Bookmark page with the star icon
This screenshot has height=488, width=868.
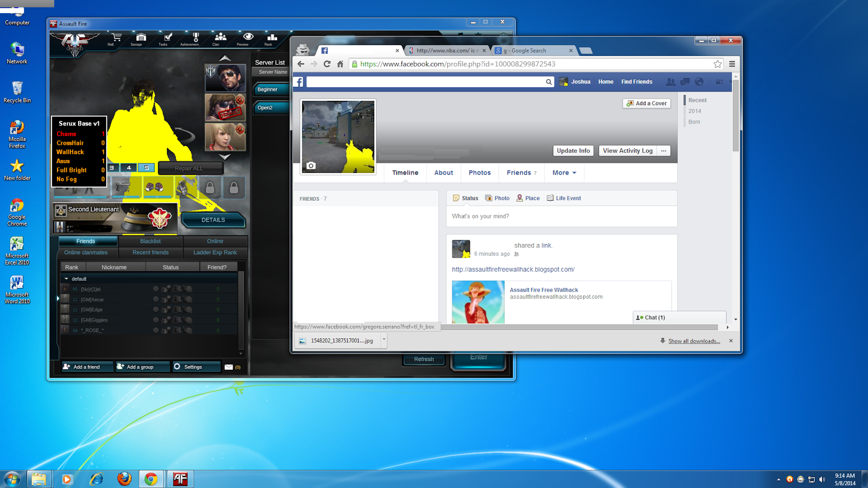[718, 64]
